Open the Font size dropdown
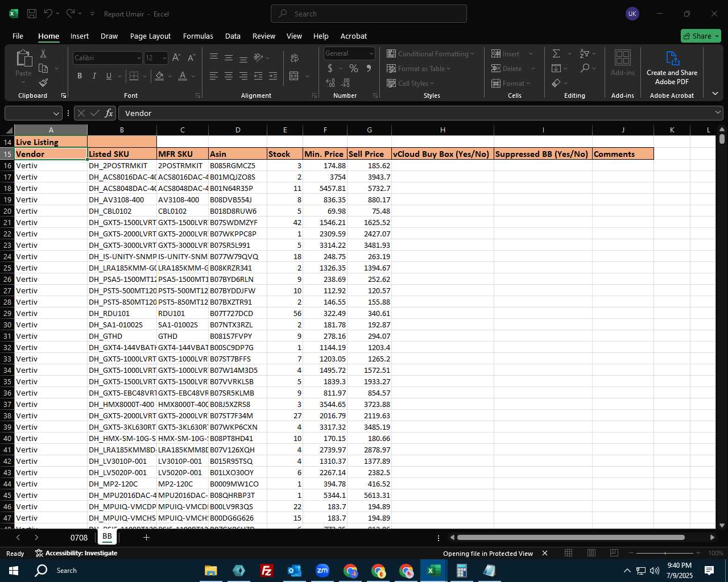 (164, 58)
